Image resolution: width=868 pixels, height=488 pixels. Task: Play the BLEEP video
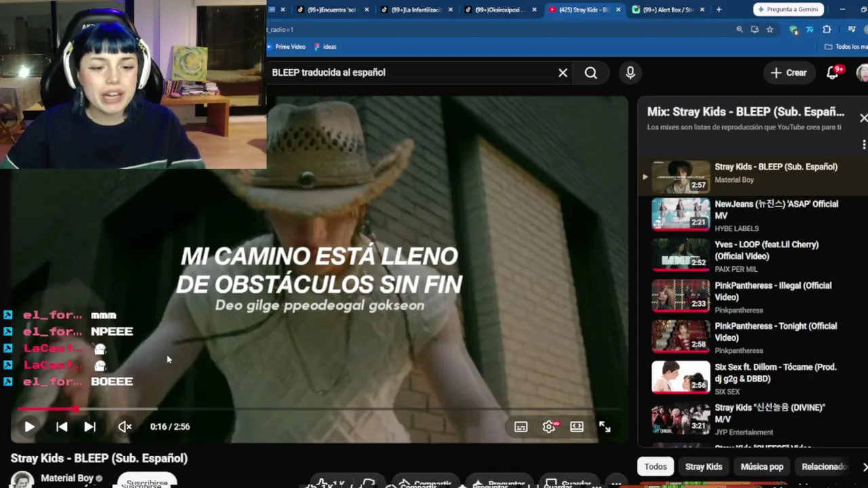point(29,427)
